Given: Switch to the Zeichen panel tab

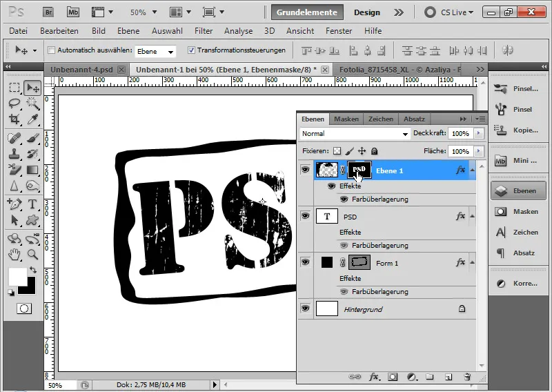Looking at the screenshot, I should coord(381,119).
